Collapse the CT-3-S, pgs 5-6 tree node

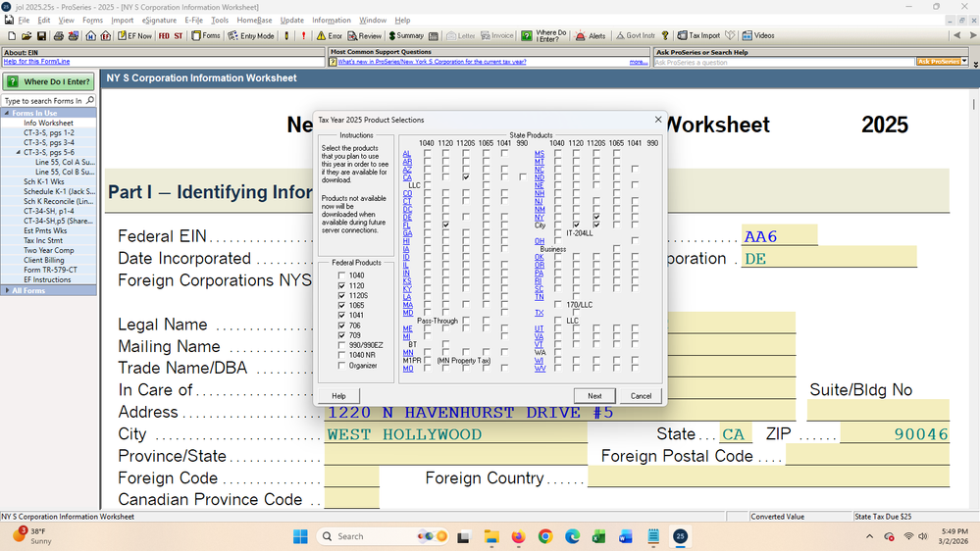(x=18, y=152)
